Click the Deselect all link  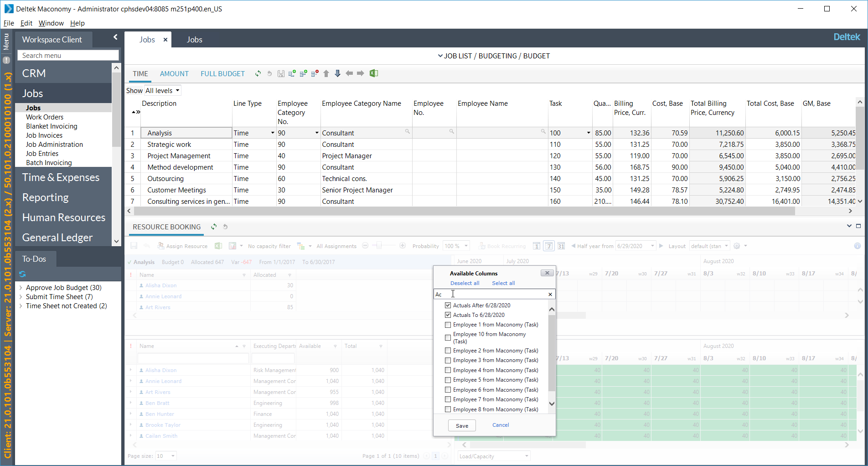(x=465, y=283)
